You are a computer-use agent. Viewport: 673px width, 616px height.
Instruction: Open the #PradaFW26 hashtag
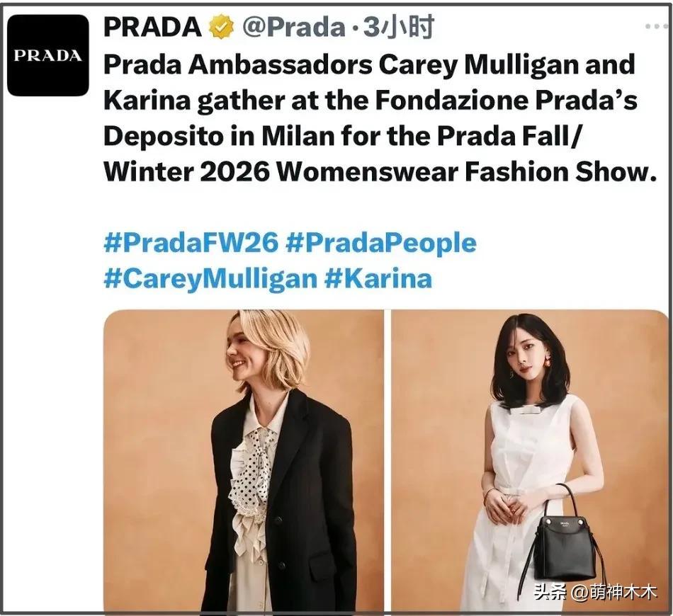click(x=191, y=244)
